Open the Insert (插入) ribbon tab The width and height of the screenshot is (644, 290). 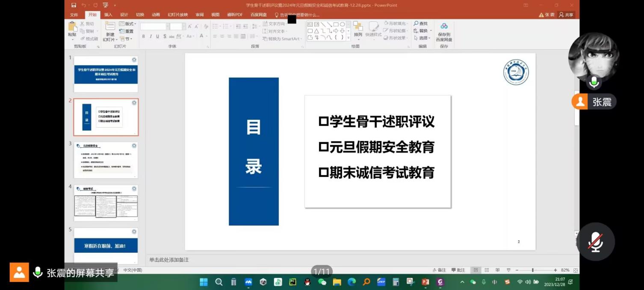click(108, 15)
